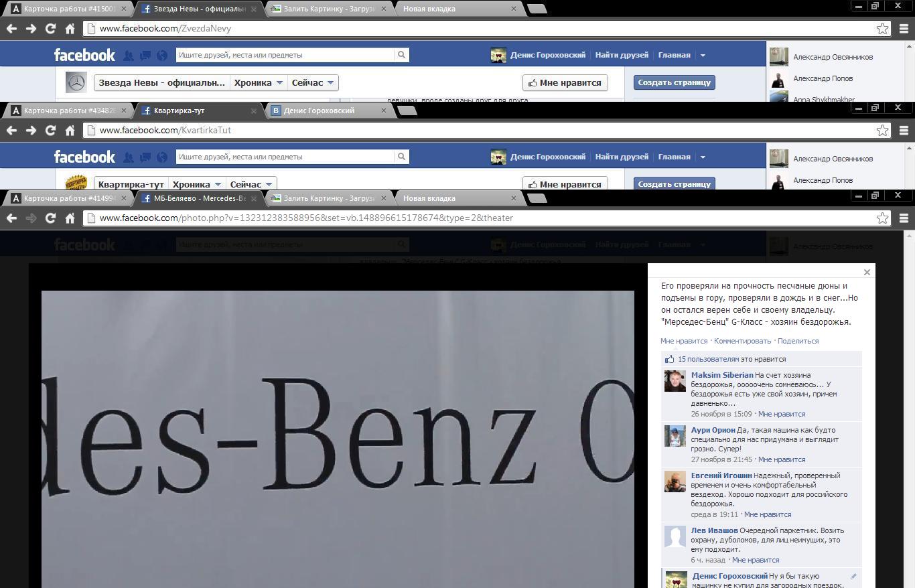Edit Денис Гороховский comment with pencil icon
This screenshot has width=915, height=588.
853,576
